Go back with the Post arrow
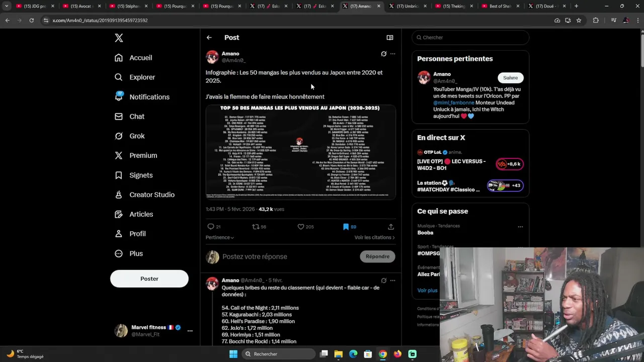This screenshot has height=362, width=644. (x=209, y=38)
